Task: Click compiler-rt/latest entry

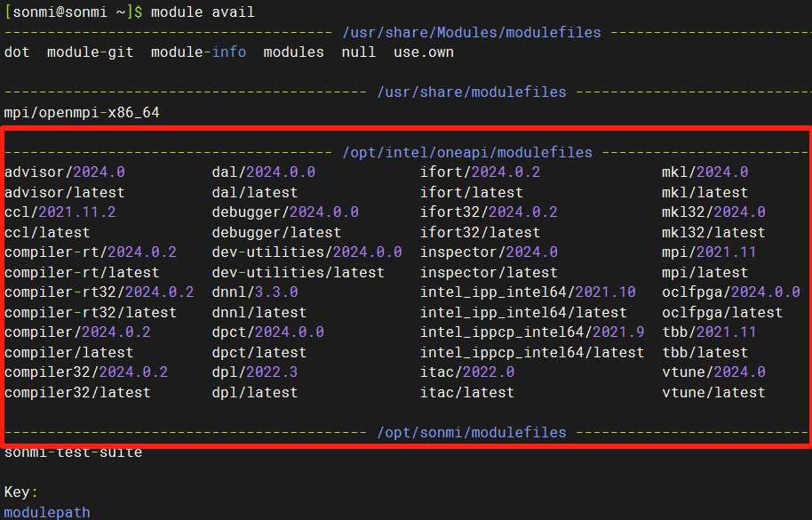Action: [82, 272]
